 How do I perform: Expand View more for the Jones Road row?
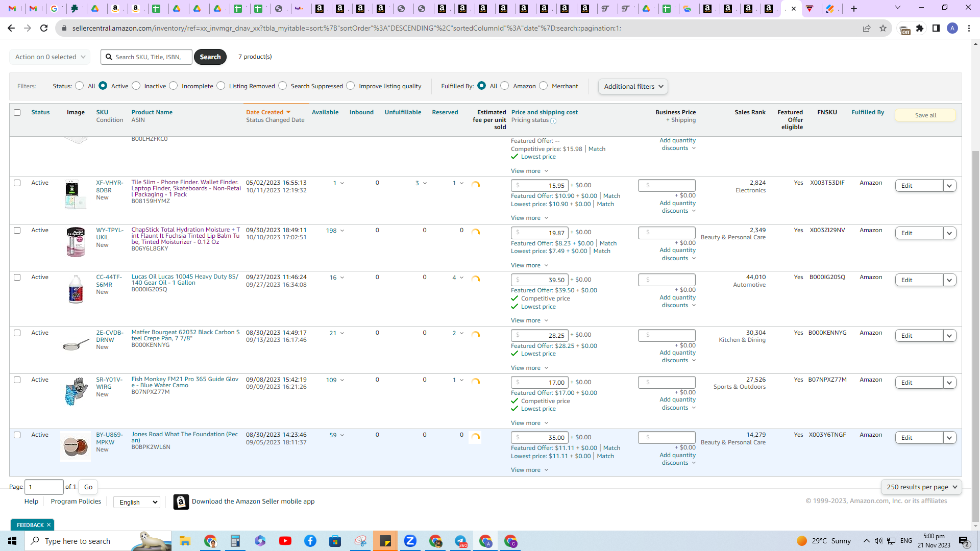click(529, 470)
